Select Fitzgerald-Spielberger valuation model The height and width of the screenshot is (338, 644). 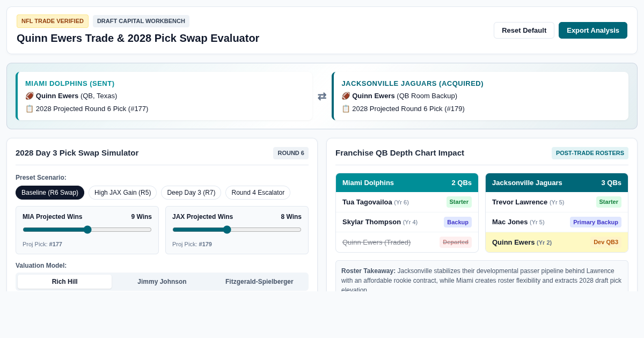click(259, 282)
